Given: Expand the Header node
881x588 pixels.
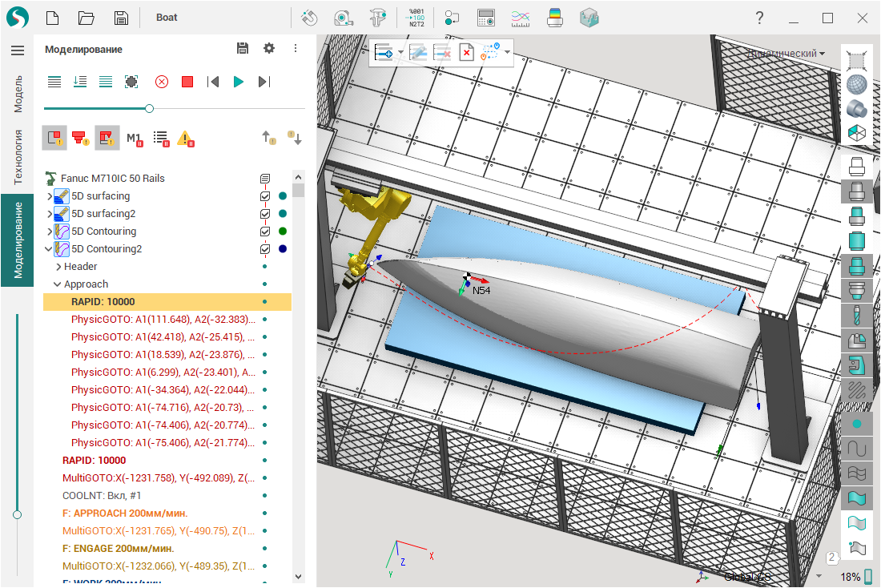Looking at the screenshot, I should [58, 267].
